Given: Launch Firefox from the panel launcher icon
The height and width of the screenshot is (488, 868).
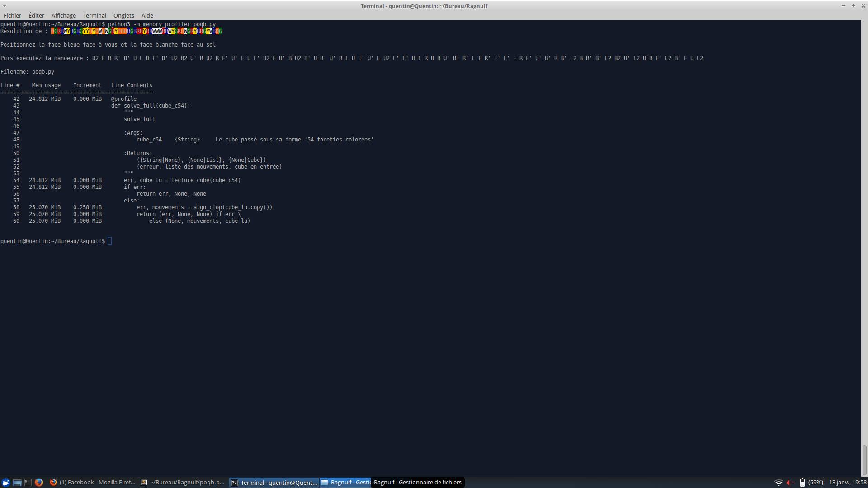Looking at the screenshot, I should [39, 482].
